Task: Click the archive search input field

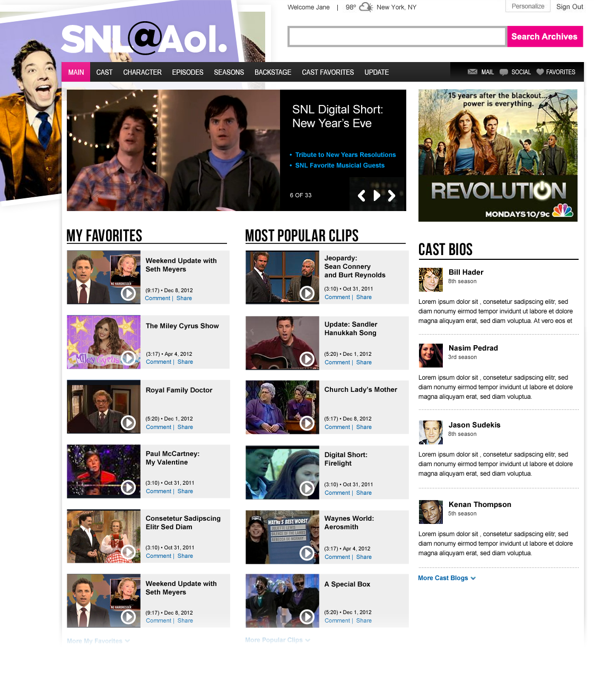Action: pos(397,37)
